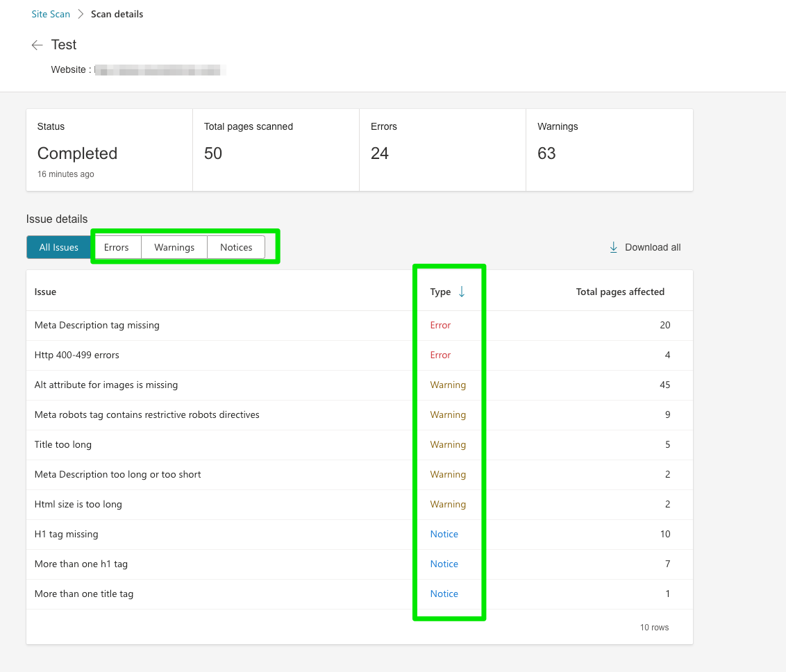This screenshot has width=786, height=672.
Task: Open the Http 400-499 errors issue
Action: [77, 355]
